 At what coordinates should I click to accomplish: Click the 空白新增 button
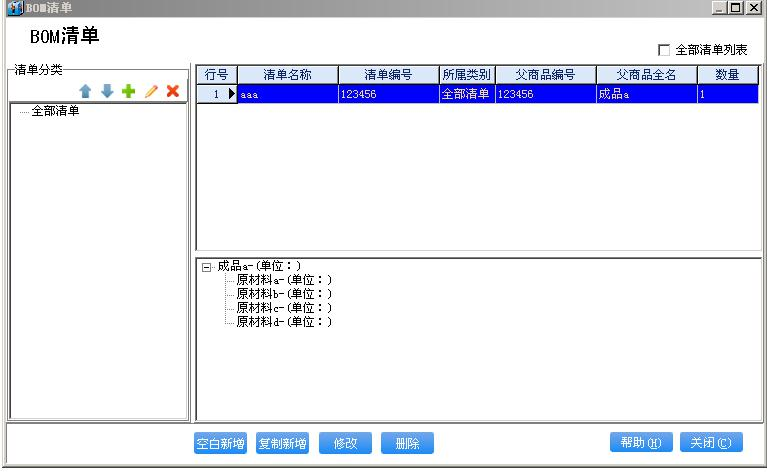pos(220,443)
